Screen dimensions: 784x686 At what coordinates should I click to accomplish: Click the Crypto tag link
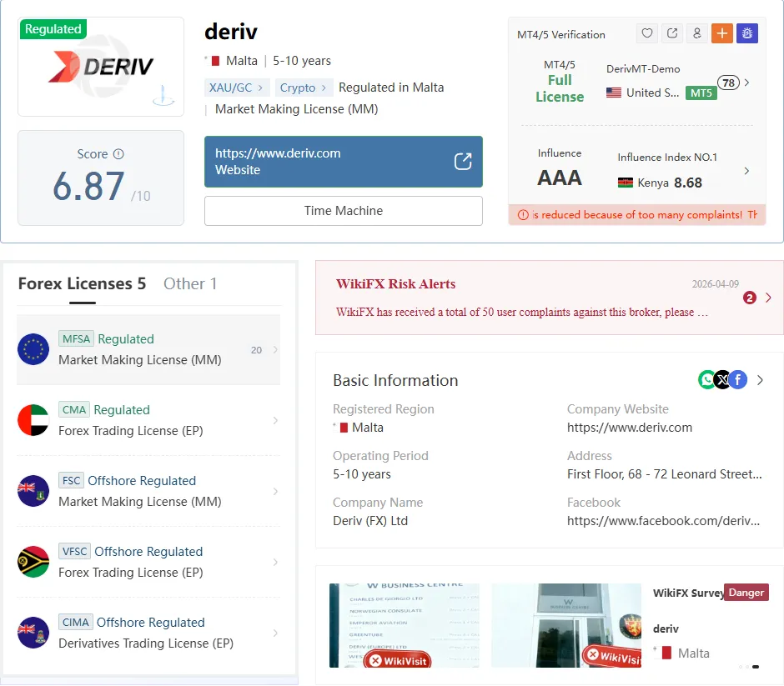[303, 88]
